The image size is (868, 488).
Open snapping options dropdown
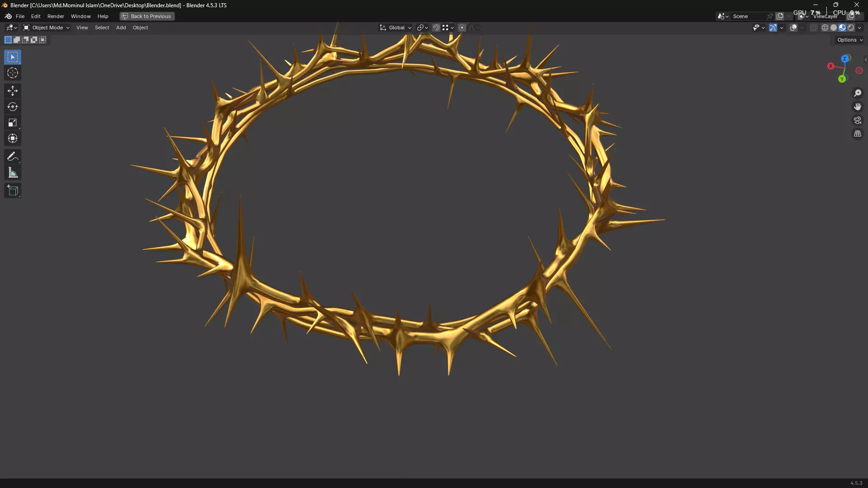tap(448, 28)
